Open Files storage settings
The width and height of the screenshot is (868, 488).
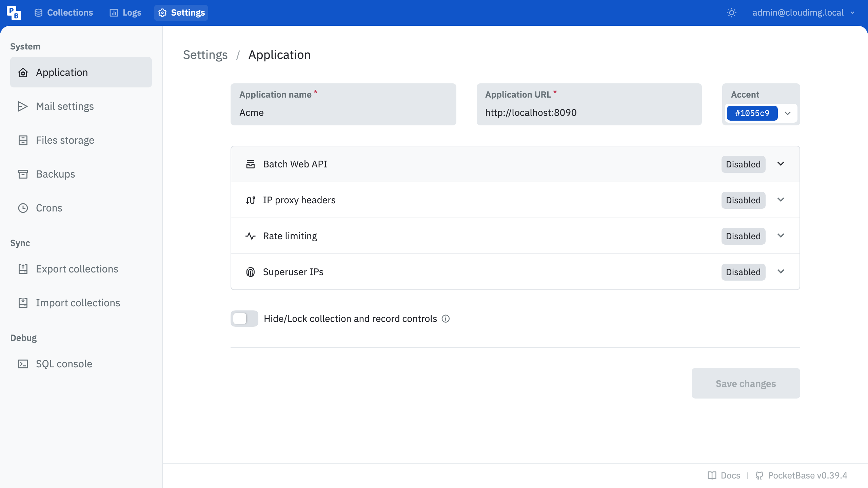click(81, 140)
